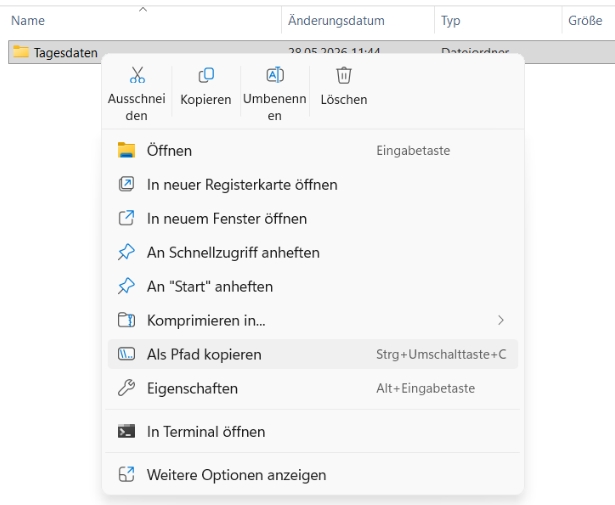Select the Tagesdaten folder name
The width and height of the screenshot is (615, 505).
point(66,53)
